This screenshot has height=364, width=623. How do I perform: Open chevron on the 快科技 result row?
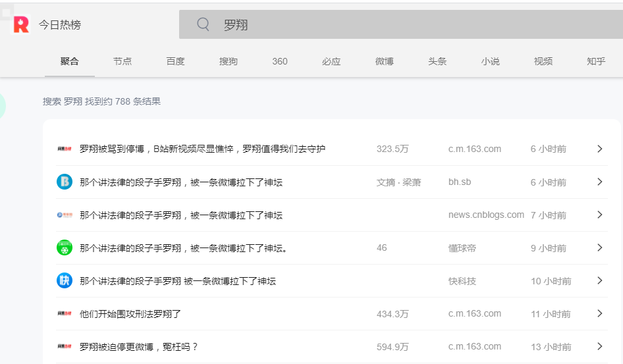pyautogui.click(x=600, y=280)
